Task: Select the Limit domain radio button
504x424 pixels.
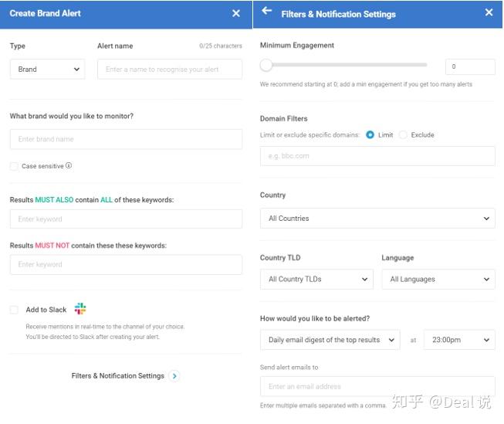Action: (x=370, y=135)
